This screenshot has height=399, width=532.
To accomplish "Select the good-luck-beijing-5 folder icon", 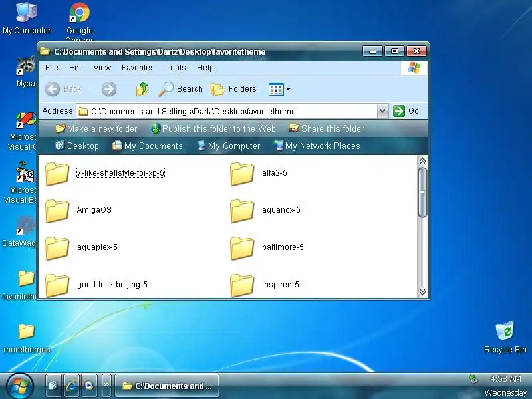I will pos(57,285).
